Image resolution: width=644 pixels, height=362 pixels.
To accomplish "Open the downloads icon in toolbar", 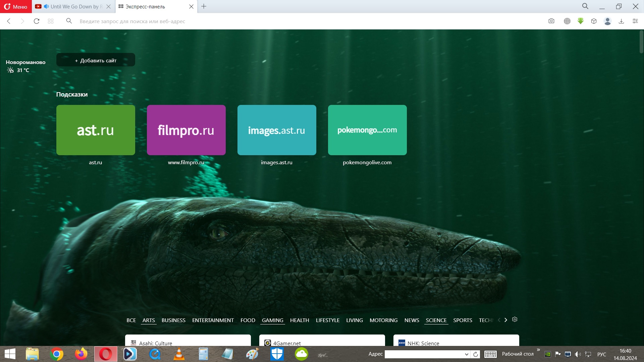I will click(621, 21).
